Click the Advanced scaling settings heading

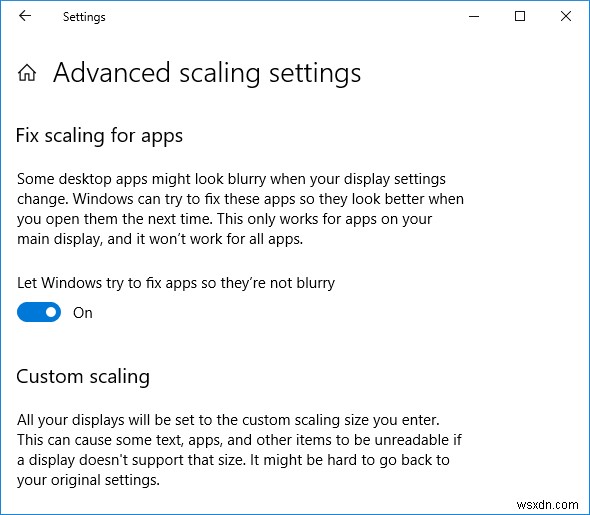[x=207, y=73]
